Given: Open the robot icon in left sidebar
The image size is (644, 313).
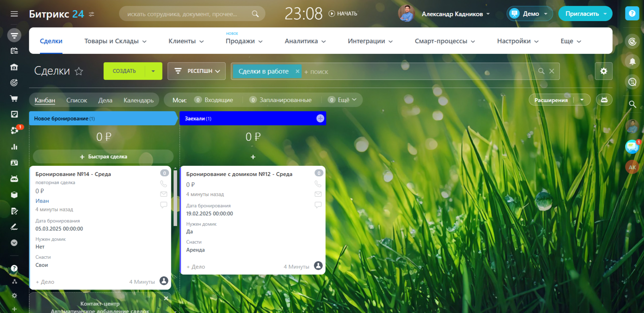Looking at the screenshot, I should click(14, 179).
